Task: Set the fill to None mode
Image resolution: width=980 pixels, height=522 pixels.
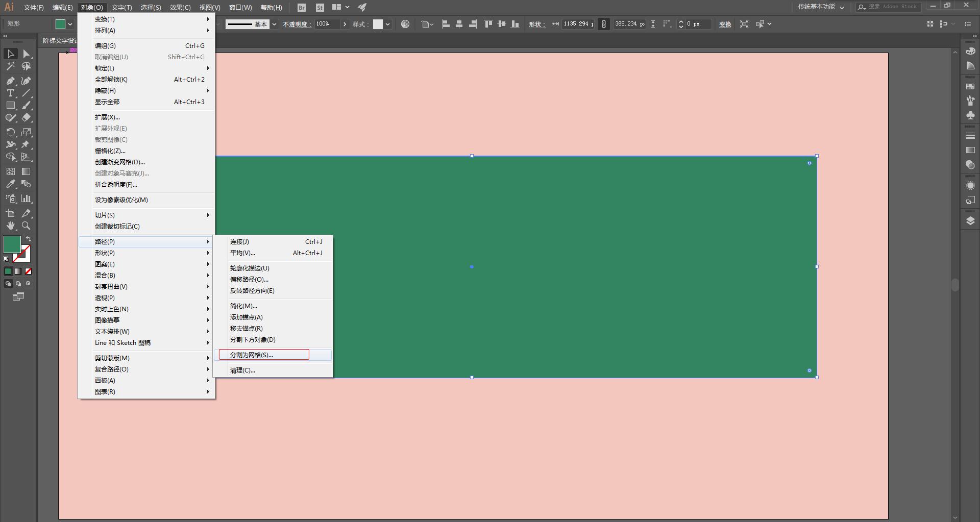Action: click(29, 271)
